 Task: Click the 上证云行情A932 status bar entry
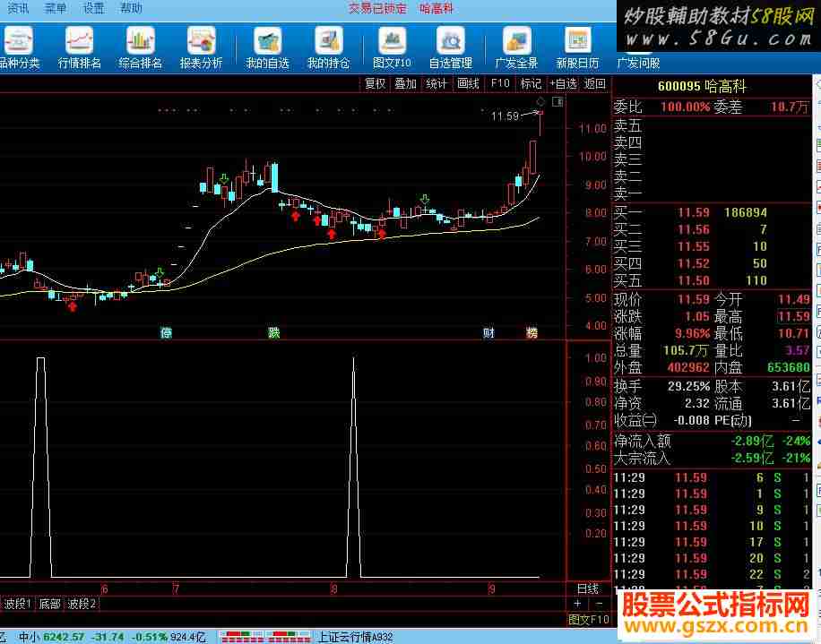(x=355, y=637)
